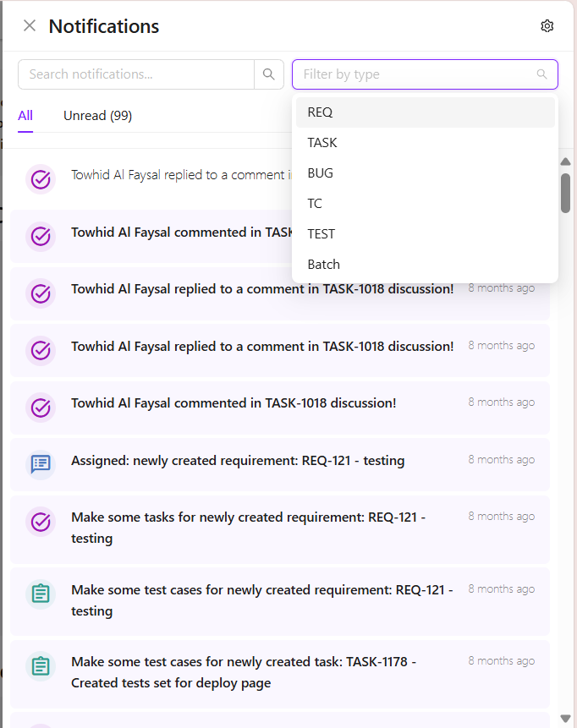Click the task icon beside the last TASK-1018 comment
The height and width of the screenshot is (728, 577).
41,408
